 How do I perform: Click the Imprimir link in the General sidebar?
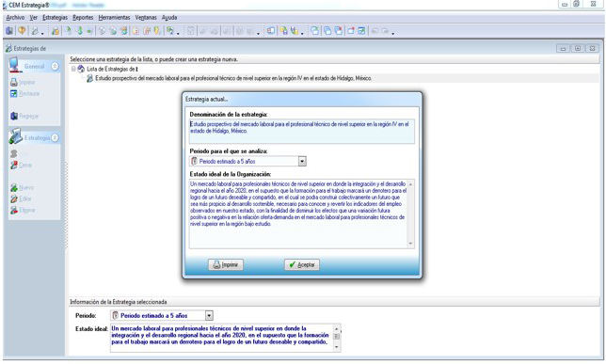click(x=27, y=83)
